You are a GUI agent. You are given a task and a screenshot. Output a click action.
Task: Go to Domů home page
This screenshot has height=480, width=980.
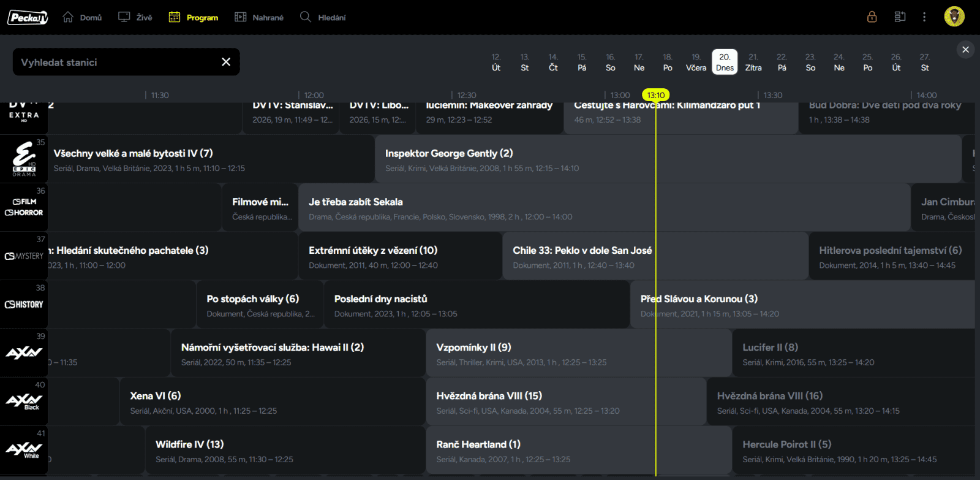tap(82, 17)
